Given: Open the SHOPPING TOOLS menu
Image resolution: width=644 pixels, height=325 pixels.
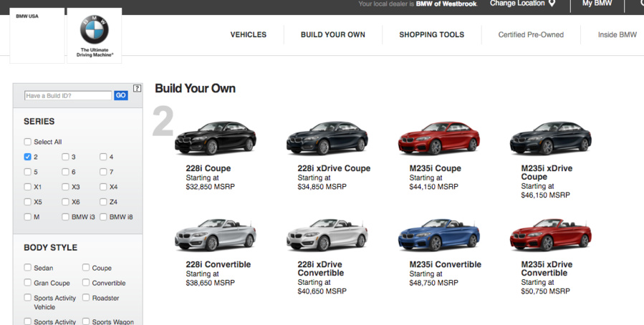Looking at the screenshot, I should click(432, 35).
